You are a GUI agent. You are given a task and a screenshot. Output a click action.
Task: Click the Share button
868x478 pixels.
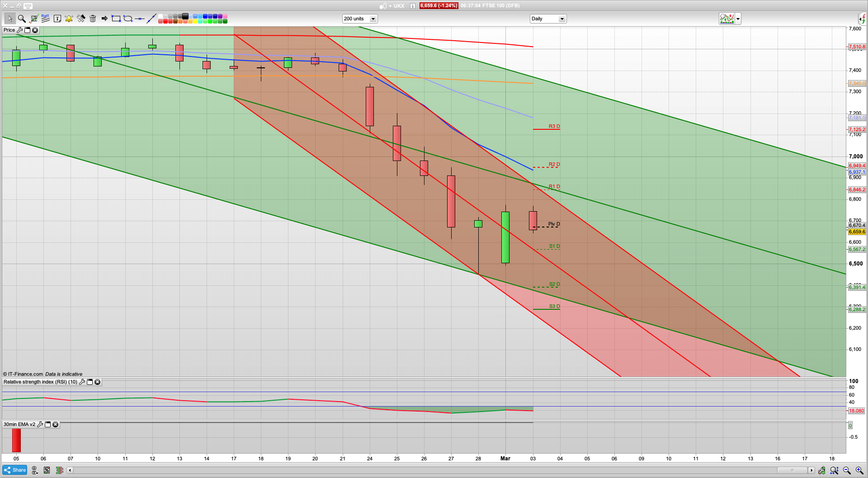click(x=15, y=470)
